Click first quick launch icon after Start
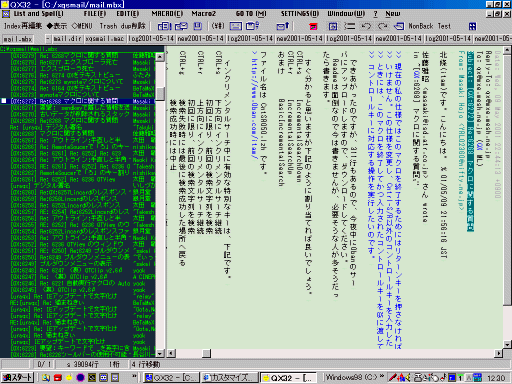The height and width of the screenshot is (384, 512). 46,378
